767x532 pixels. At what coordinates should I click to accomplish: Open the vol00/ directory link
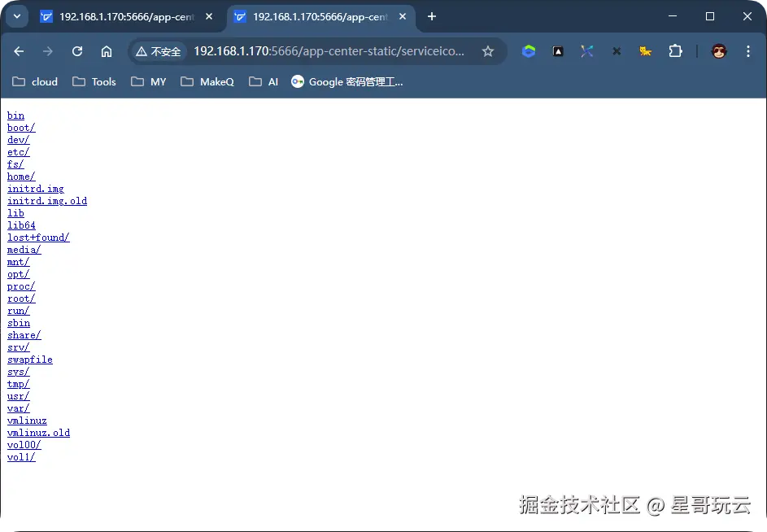tap(24, 446)
